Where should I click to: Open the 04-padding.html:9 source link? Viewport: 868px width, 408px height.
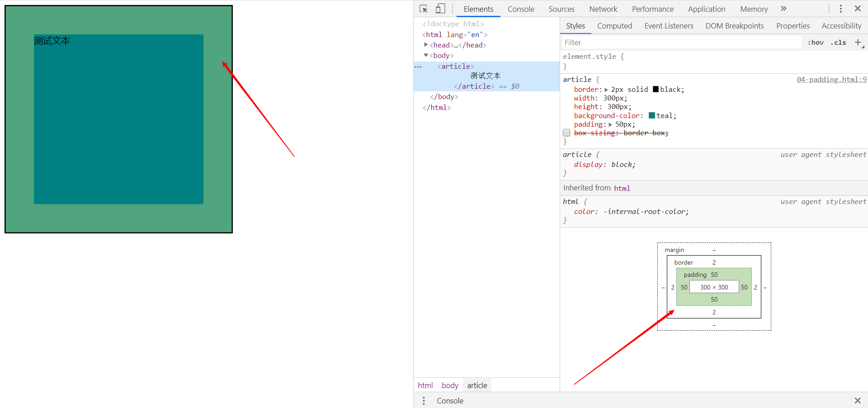tap(831, 80)
